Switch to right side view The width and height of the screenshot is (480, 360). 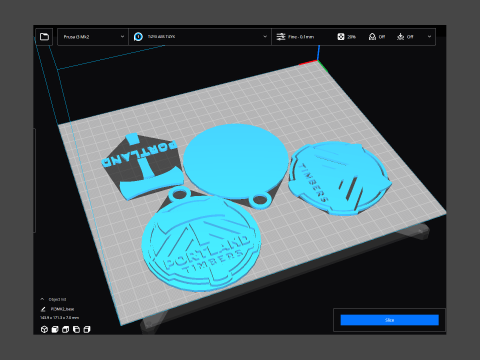tap(87, 329)
